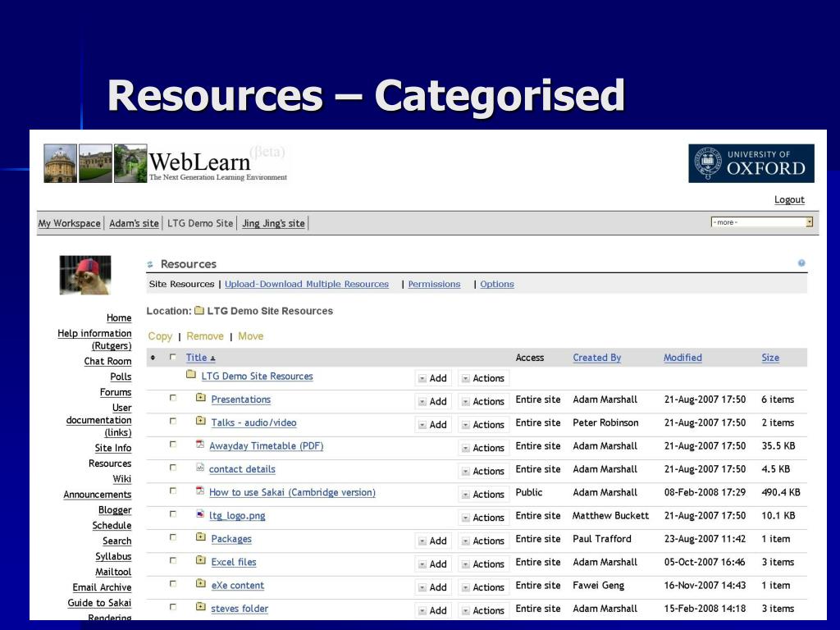Screen dimensions: 840x630
Task: Open Actions dropdown for eXe content
Action: [x=483, y=587]
